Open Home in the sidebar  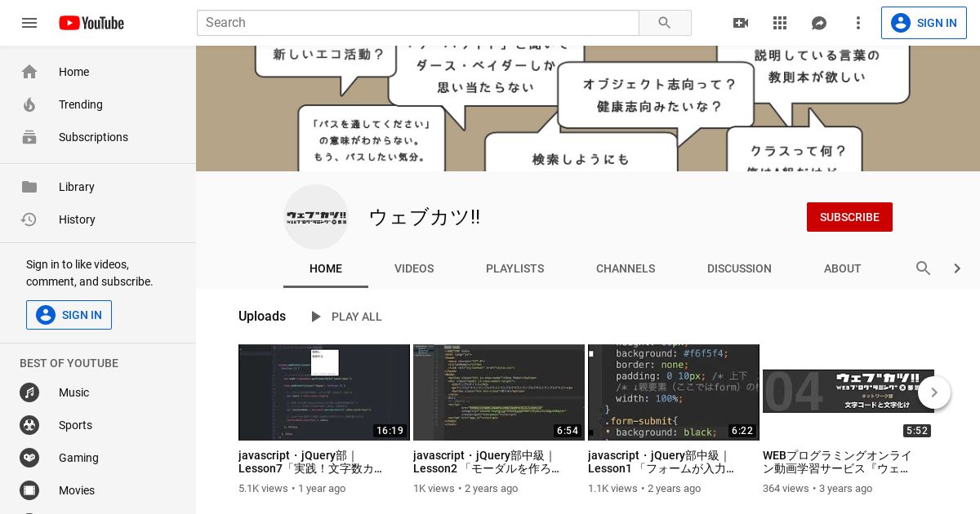(98, 72)
